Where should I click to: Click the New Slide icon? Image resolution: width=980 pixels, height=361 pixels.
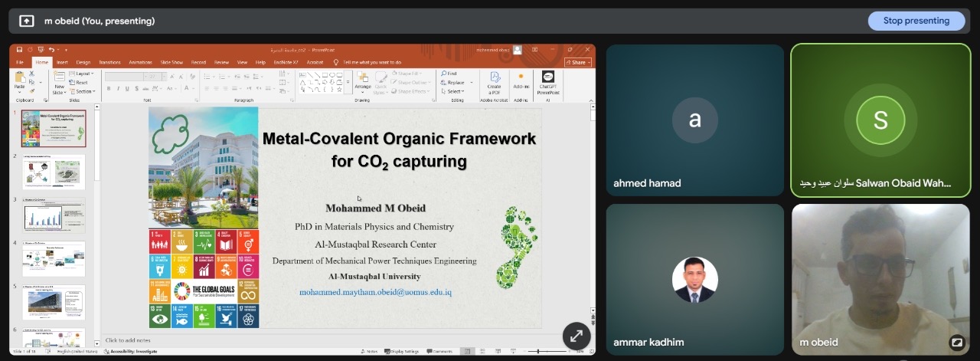(59, 80)
